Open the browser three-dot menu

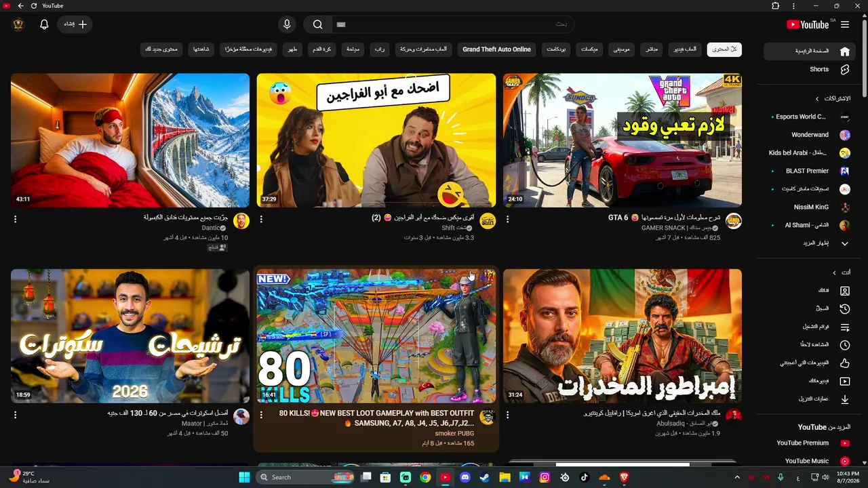[x=793, y=6]
